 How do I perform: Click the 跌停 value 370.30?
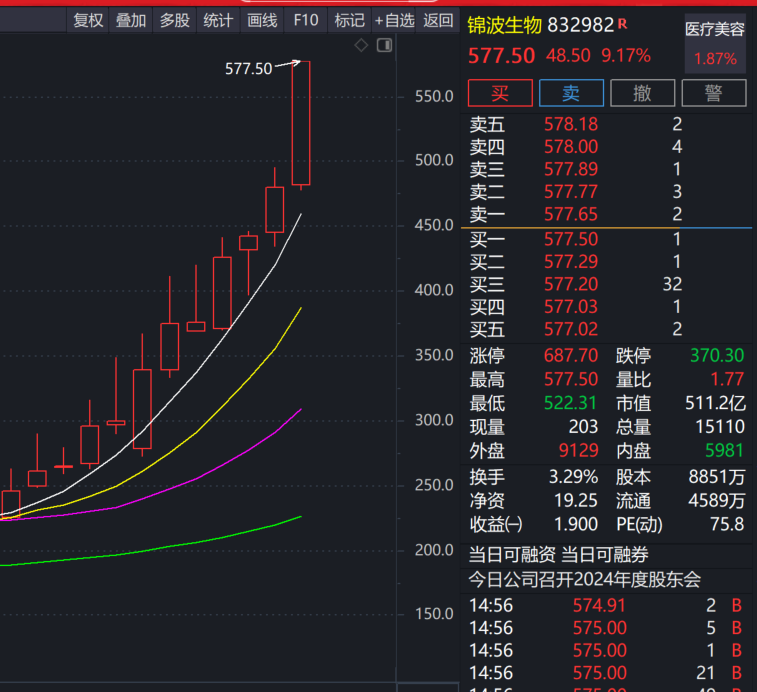(717, 356)
